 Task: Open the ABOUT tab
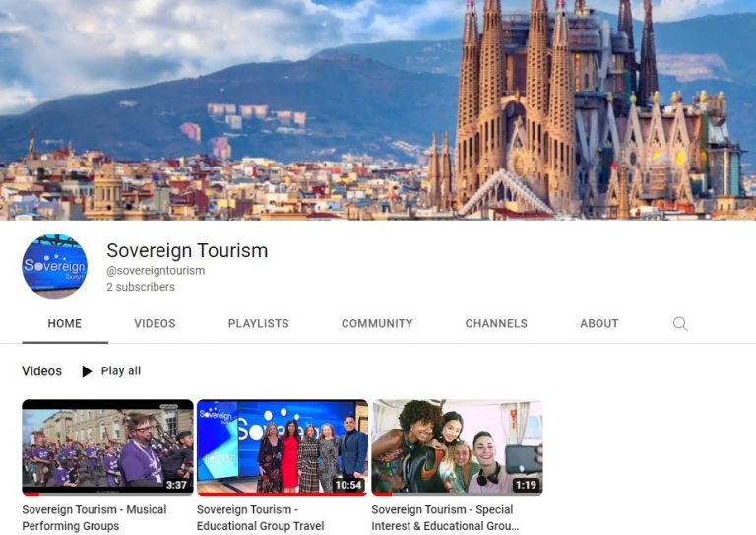(x=598, y=323)
